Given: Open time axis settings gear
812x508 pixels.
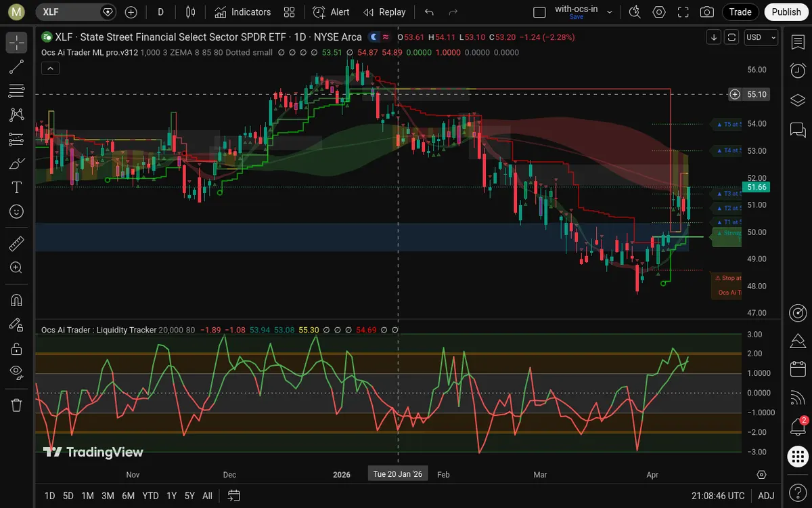Looking at the screenshot, I should 761,475.
